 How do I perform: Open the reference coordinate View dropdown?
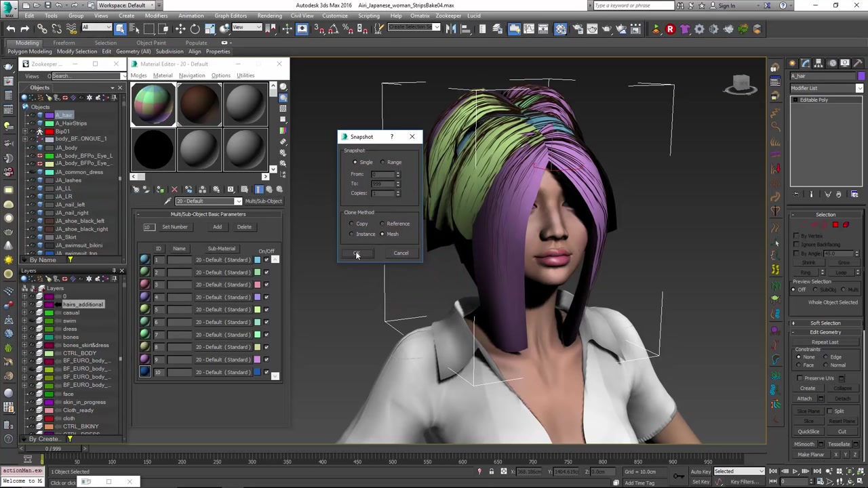pos(247,28)
